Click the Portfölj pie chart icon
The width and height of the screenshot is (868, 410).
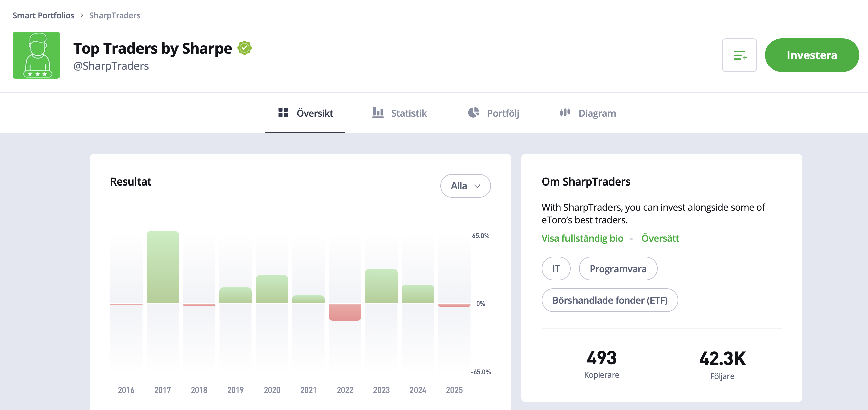tap(473, 113)
